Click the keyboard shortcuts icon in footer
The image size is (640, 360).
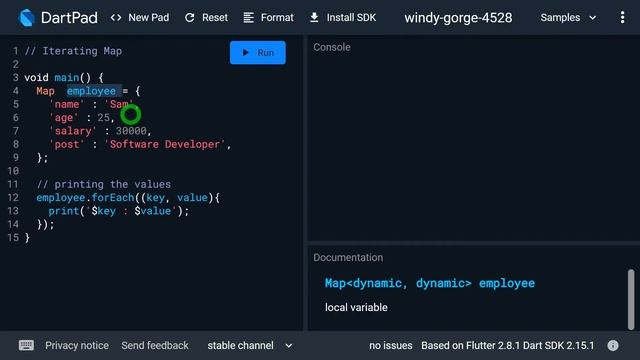coord(27,345)
